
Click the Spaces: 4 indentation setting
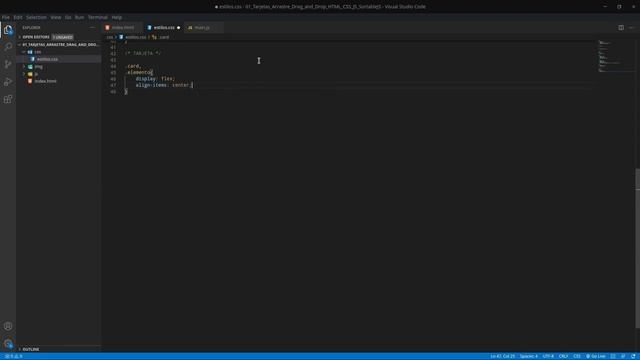(x=529, y=356)
